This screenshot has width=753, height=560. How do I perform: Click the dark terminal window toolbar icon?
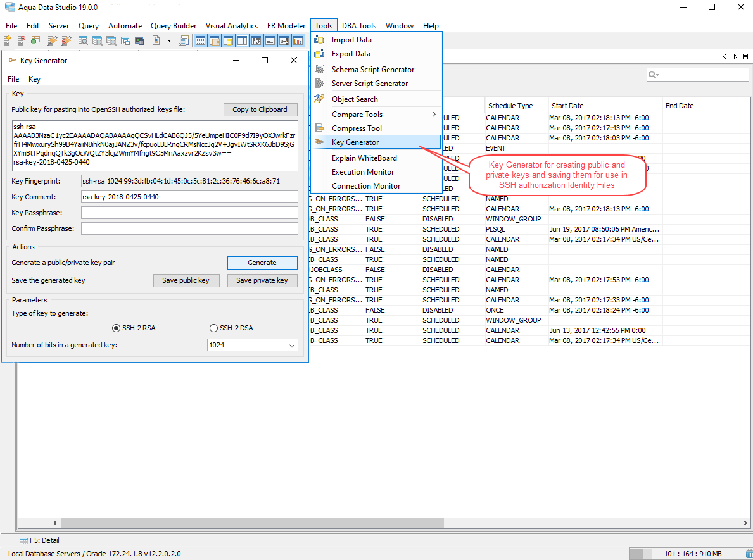pyautogui.click(x=139, y=40)
